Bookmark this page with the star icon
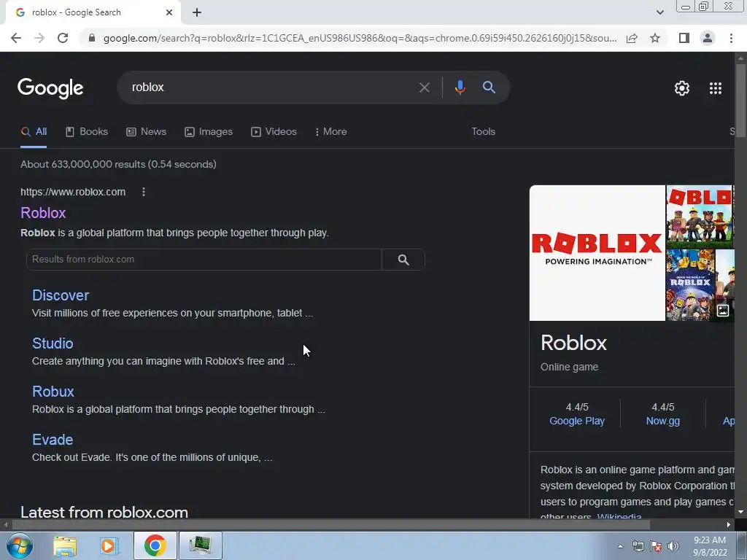Screen dimensions: 747x560 click(x=655, y=38)
